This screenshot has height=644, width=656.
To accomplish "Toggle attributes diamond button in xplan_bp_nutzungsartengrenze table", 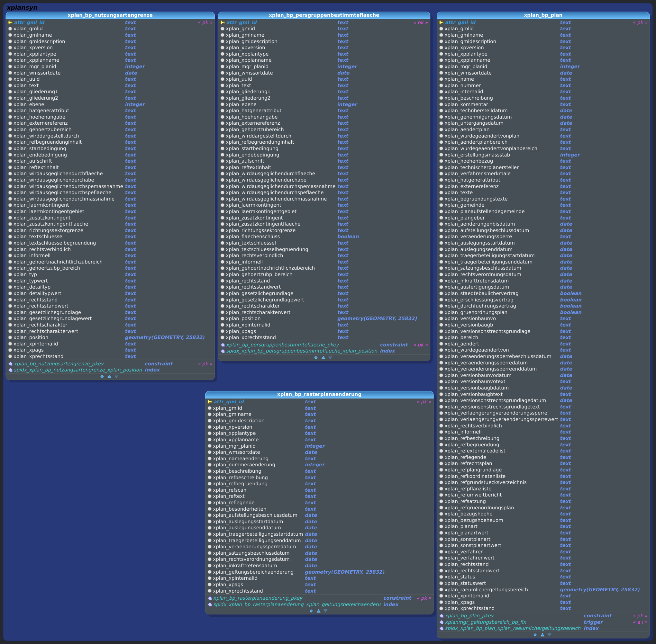I will [x=102, y=376].
